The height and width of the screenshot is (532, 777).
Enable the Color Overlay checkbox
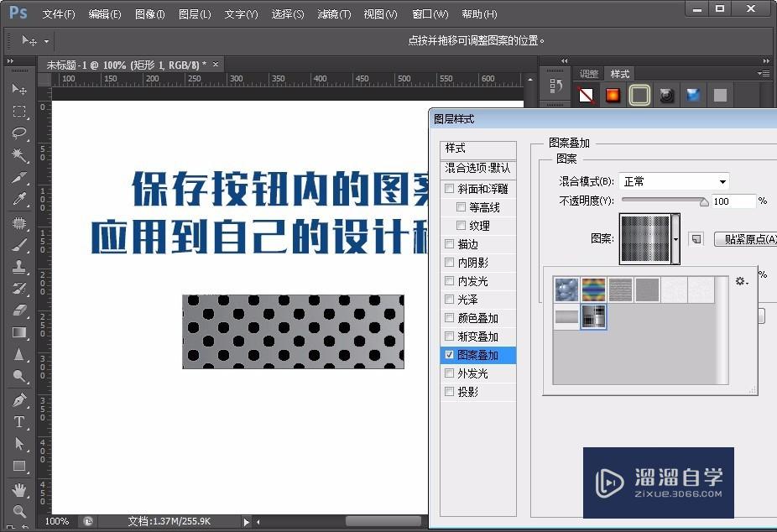450,317
